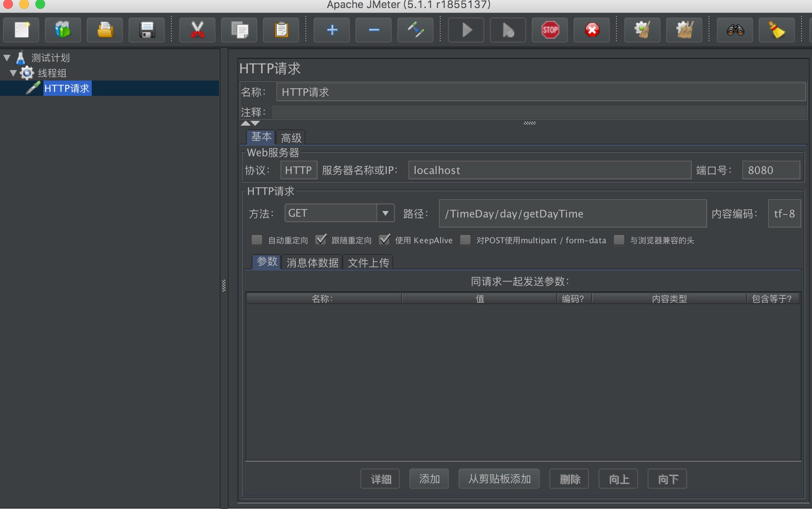This screenshot has width=812, height=509.
Task: Click the red STOP sign icon
Action: click(x=550, y=30)
